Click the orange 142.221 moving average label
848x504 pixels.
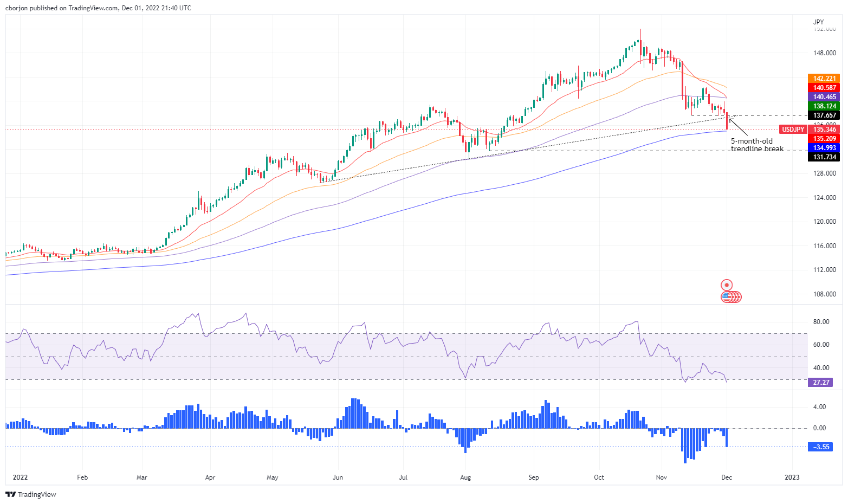click(x=824, y=79)
